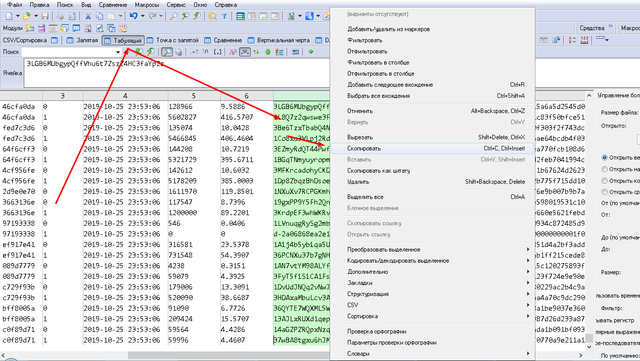Choose Скопировать in context menu

pos(432,148)
